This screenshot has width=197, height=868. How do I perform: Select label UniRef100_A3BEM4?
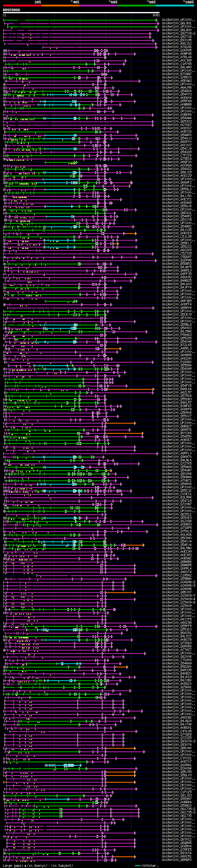click(177, 115)
